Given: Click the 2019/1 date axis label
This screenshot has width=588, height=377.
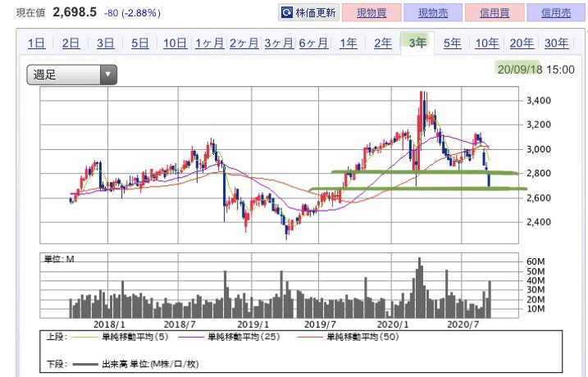Looking at the screenshot, I should (x=253, y=325).
